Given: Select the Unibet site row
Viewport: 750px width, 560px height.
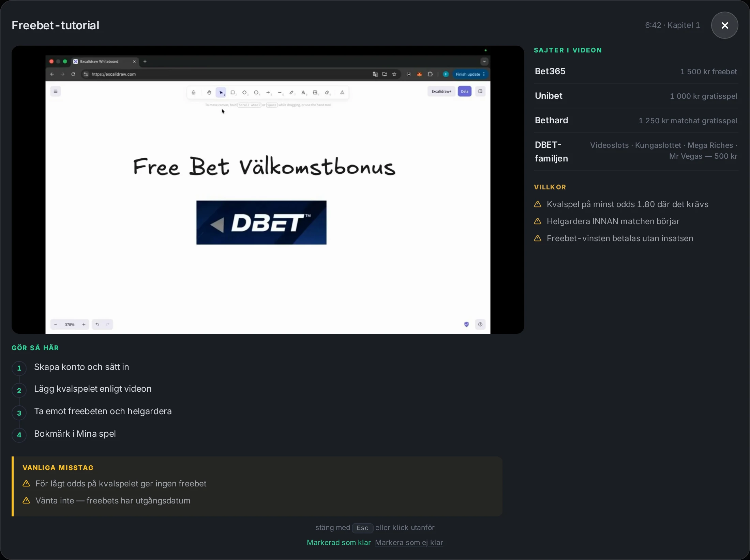Looking at the screenshot, I should [636, 96].
